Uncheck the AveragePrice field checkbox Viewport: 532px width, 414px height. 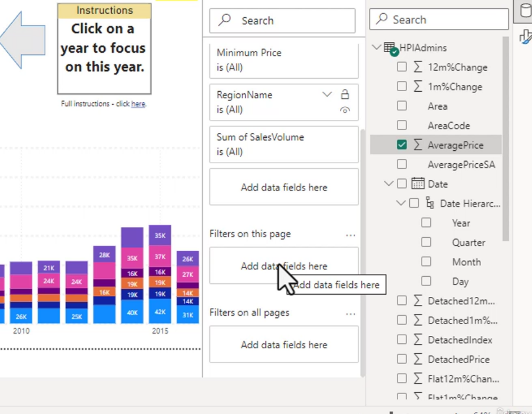click(402, 144)
